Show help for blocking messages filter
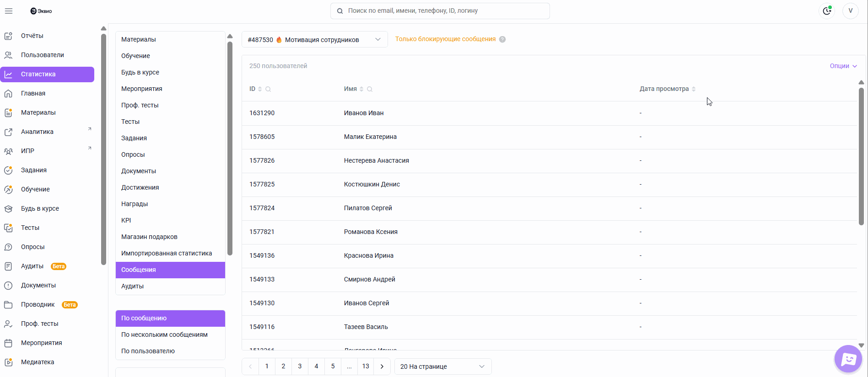868x377 pixels. pyautogui.click(x=502, y=39)
